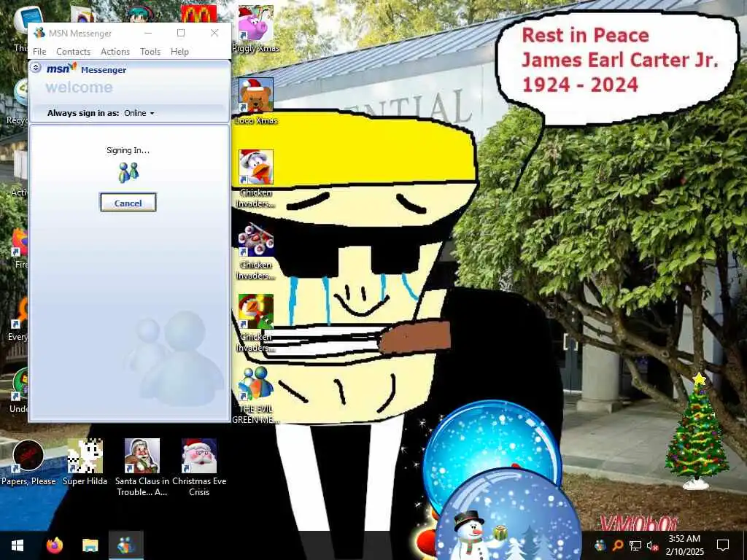This screenshot has width=747, height=560.
Task: Open the Online sign-in status dropdown
Action: 139,113
